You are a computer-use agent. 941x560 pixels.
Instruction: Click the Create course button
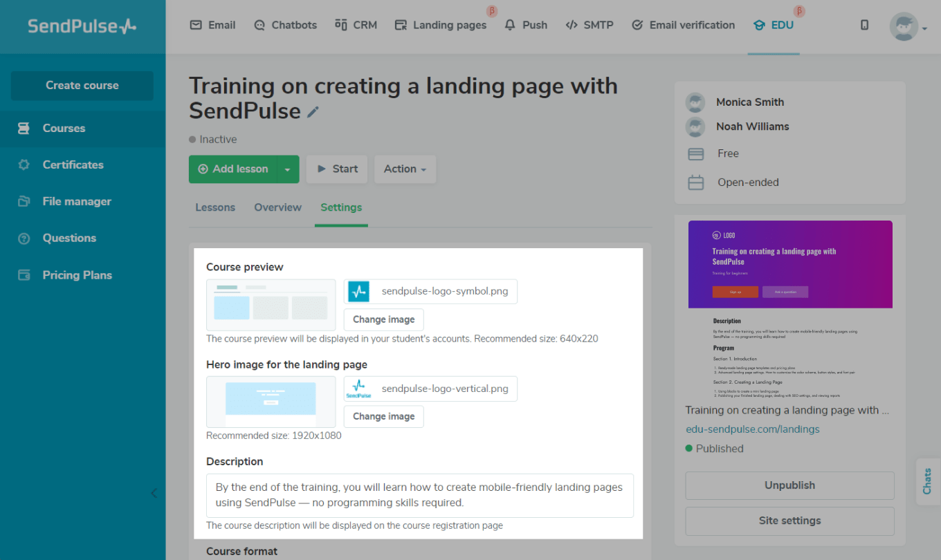pos(82,86)
